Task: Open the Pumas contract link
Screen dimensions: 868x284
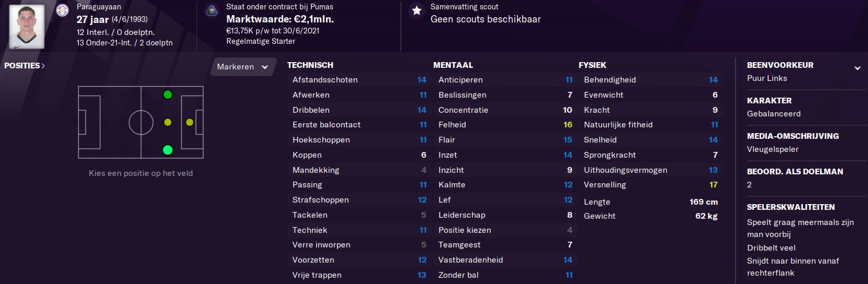Action: click(279, 7)
